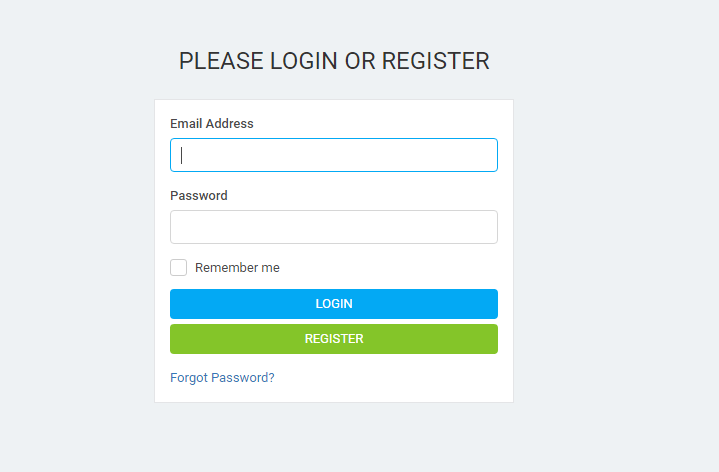Click the word "Forgot" in the password link
719x472 pixels.
pyautogui.click(x=189, y=378)
